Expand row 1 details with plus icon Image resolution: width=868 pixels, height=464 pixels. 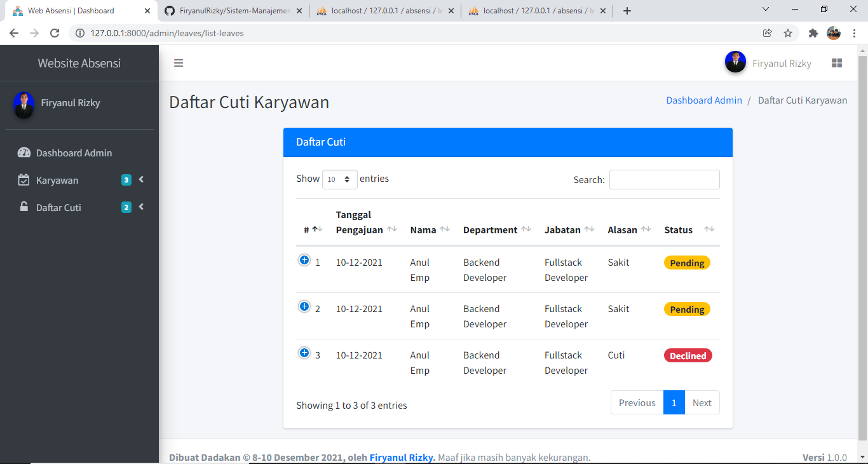click(304, 260)
